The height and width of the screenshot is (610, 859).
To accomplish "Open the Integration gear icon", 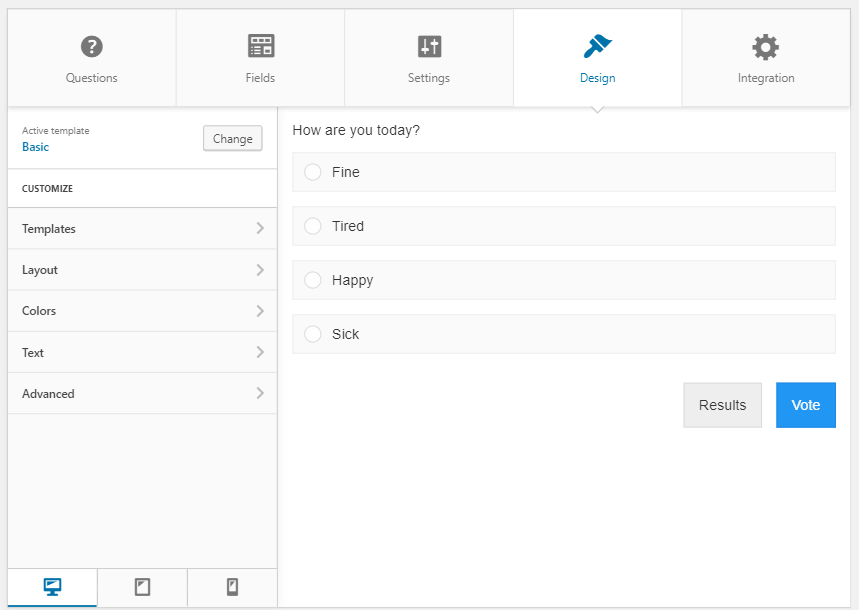I will 766,46.
